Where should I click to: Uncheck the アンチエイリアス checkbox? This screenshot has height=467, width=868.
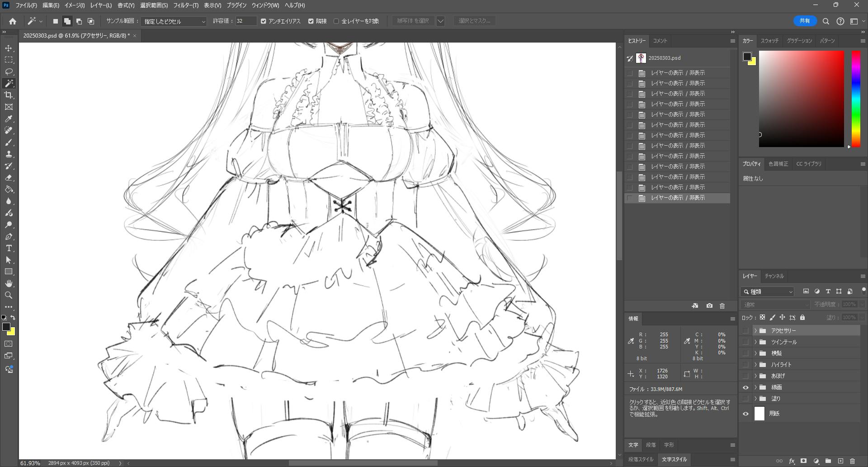point(264,21)
